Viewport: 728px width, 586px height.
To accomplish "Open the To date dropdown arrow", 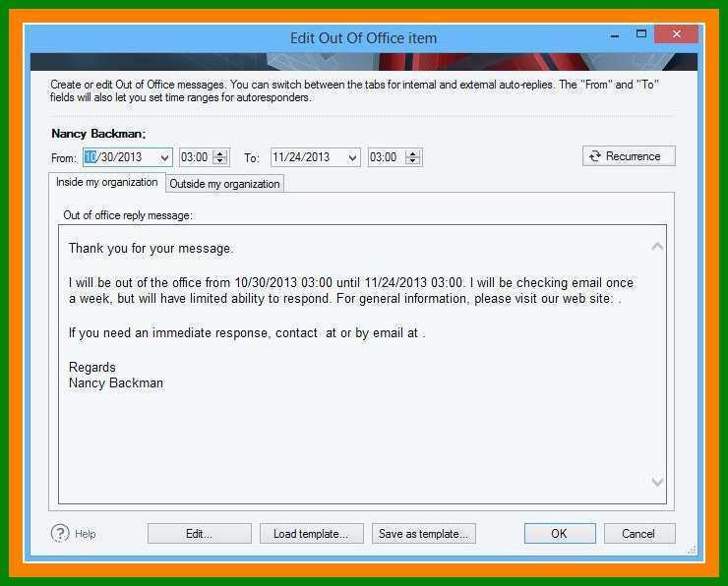I will 352,157.
